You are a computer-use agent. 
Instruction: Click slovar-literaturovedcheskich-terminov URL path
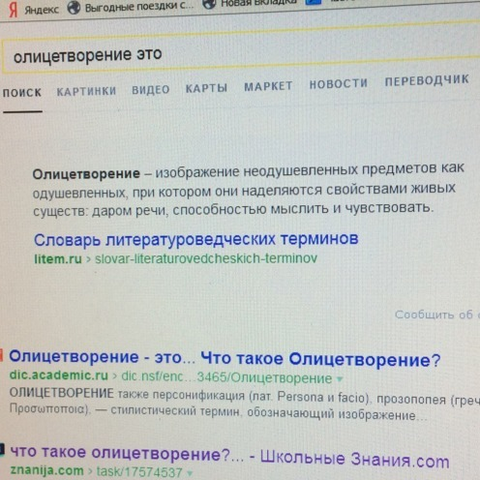tap(206, 259)
